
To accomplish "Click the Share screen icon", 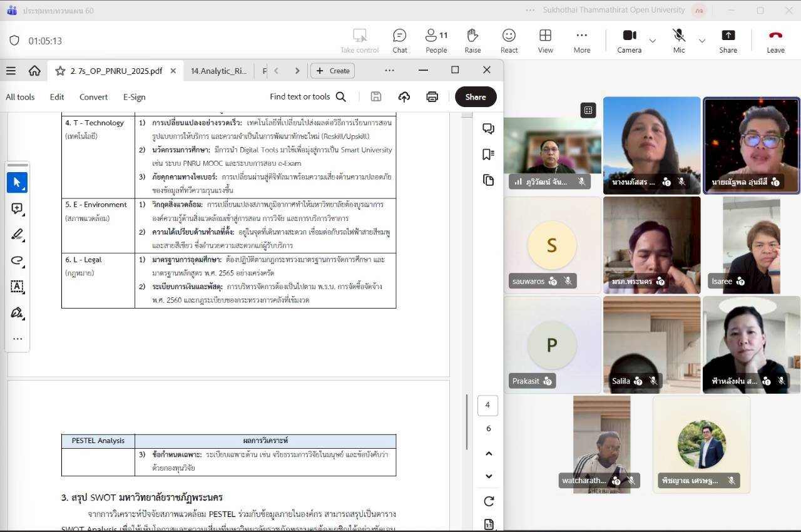I will pyautogui.click(x=728, y=41).
